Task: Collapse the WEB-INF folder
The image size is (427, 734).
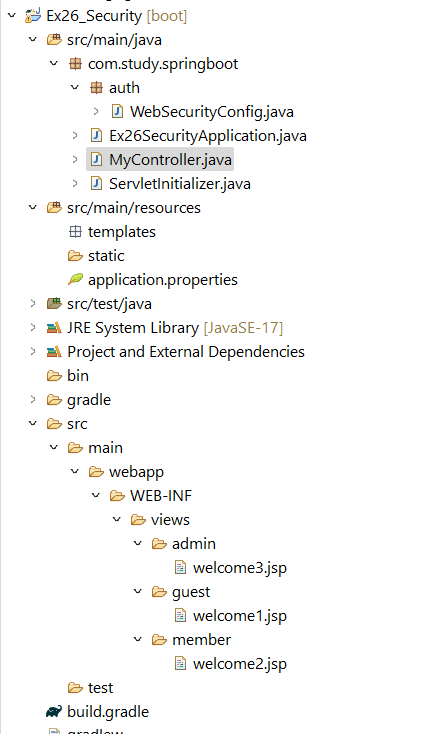Action: tap(96, 495)
